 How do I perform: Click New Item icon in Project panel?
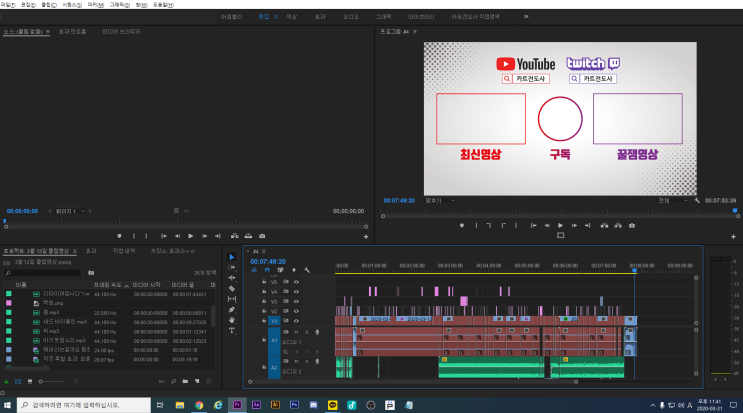tap(197, 381)
